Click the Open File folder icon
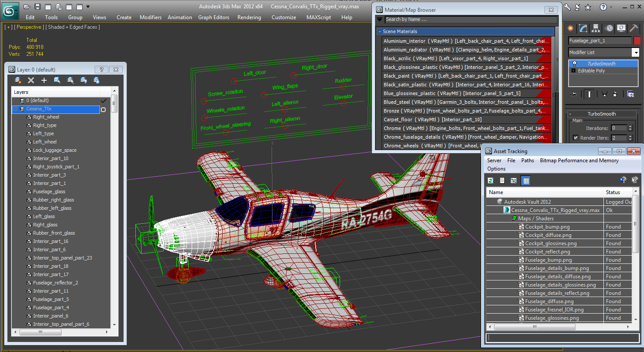This screenshot has height=352, width=644. [27, 7]
